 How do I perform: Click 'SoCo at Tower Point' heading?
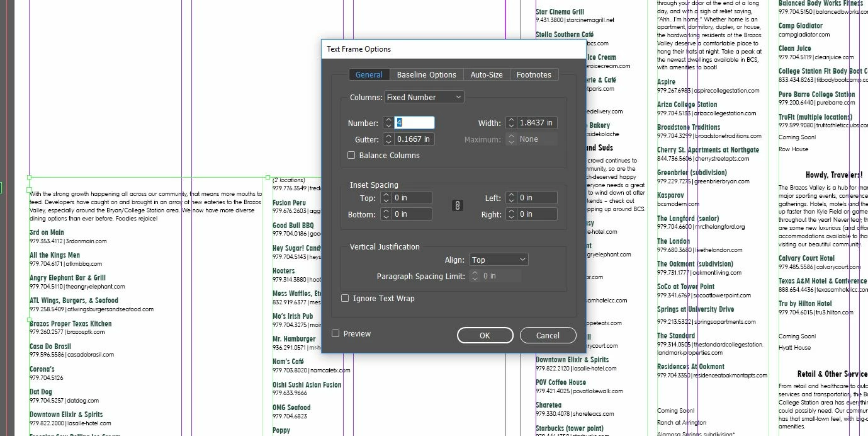point(686,287)
